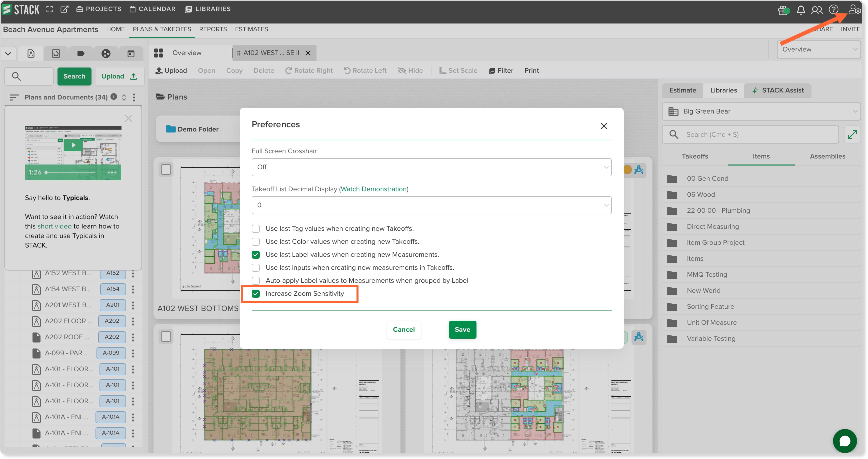Screen dimensions: 868x459
Task: Switch to the Takeoffs tab in Libraries
Action: click(x=695, y=156)
